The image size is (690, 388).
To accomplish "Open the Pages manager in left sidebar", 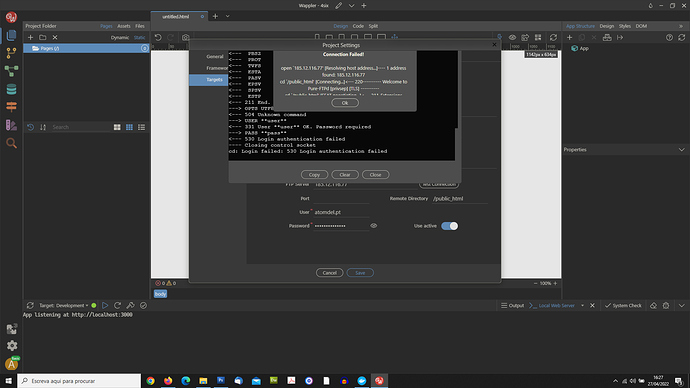I will tap(11, 35).
